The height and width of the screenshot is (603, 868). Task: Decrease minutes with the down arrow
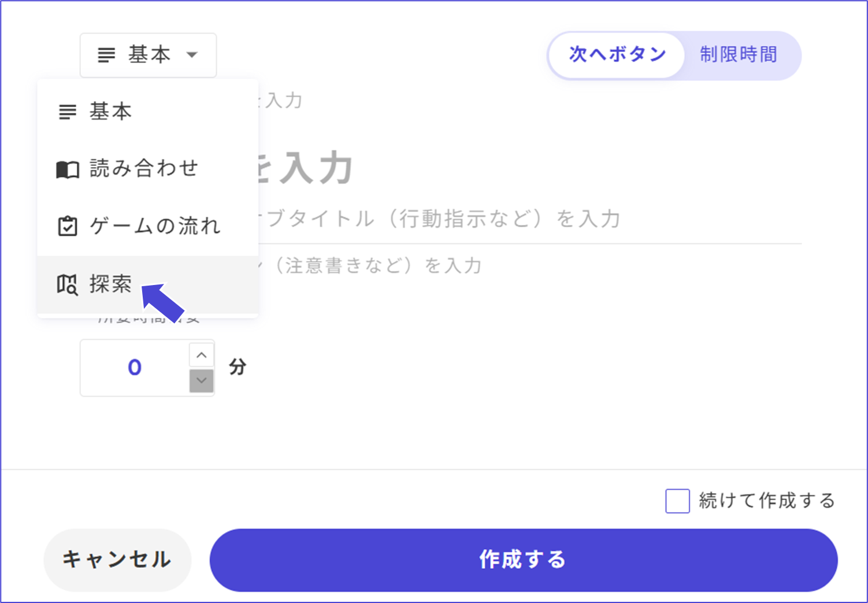point(202,380)
